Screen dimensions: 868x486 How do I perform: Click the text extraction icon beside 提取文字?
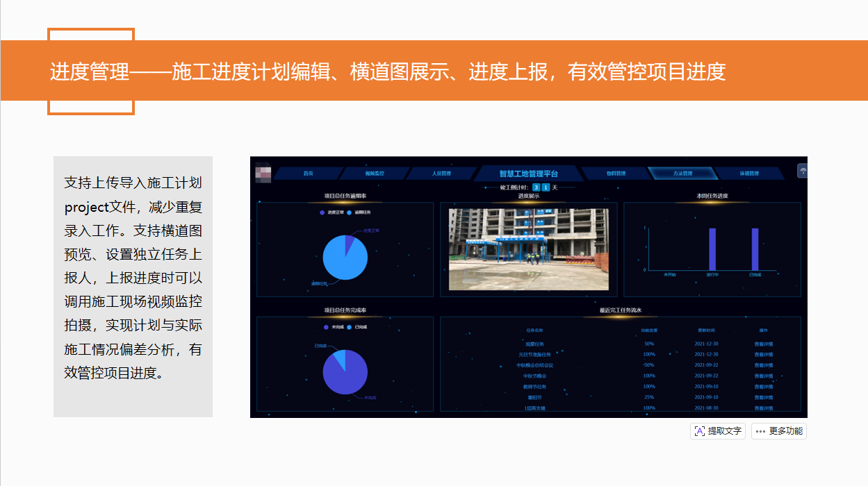(x=700, y=431)
